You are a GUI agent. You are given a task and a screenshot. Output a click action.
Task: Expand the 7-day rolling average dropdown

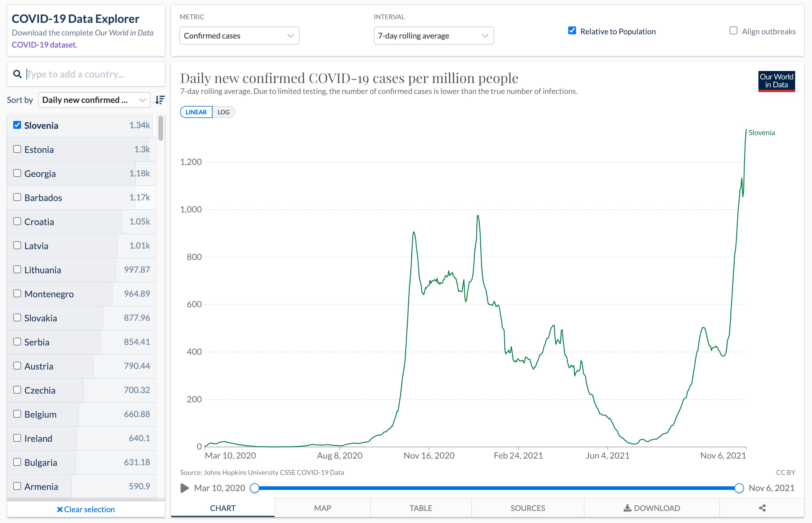tap(433, 36)
